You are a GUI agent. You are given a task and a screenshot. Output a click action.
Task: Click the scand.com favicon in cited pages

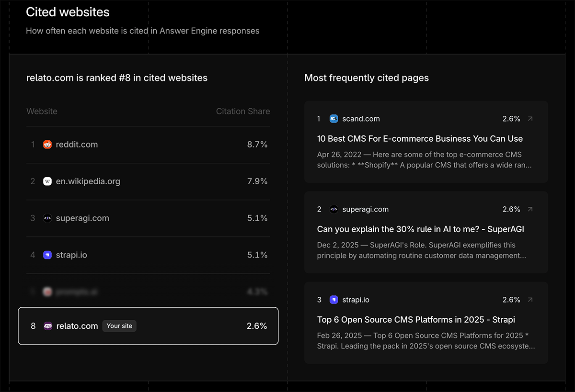[x=334, y=119]
